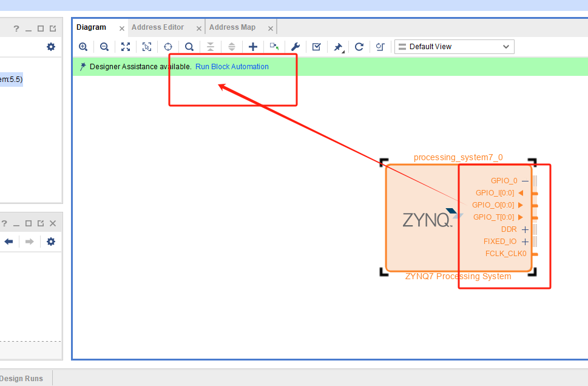Image resolution: width=588 pixels, height=386 pixels.
Task: Click the ZYNQ logo on the block
Action: pos(433,218)
